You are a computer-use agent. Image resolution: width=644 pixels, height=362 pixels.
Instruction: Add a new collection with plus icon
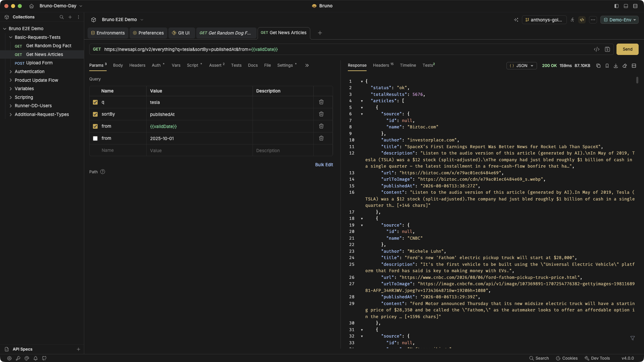pos(70,17)
